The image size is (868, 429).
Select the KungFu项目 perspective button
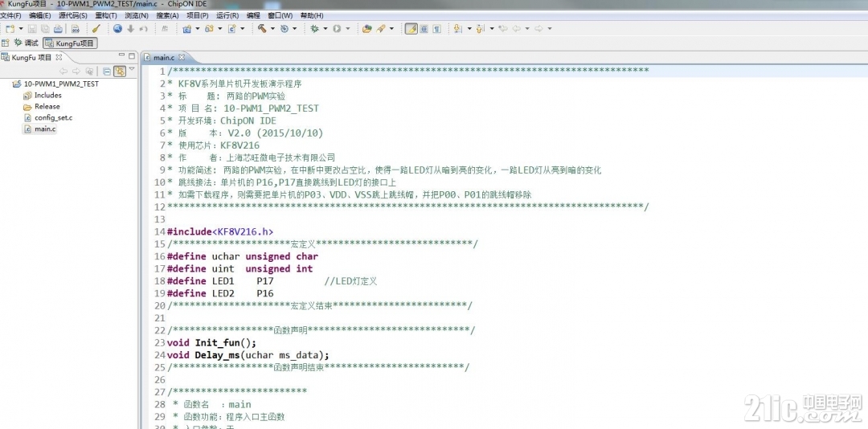70,43
